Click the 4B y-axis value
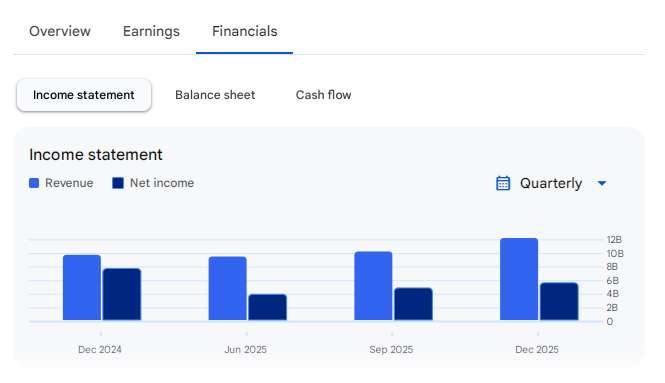The image size is (665, 383). coord(612,294)
